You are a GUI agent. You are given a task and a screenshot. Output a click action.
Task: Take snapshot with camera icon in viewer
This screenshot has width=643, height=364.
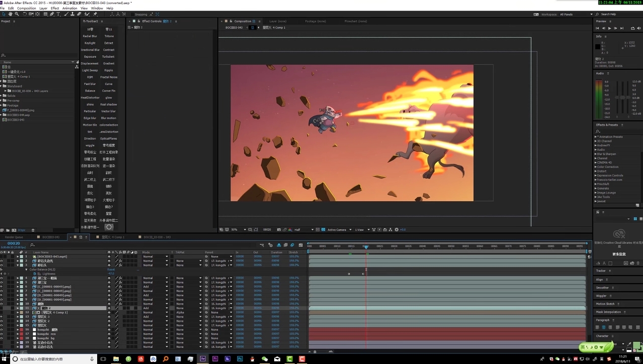[x=279, y=230]
